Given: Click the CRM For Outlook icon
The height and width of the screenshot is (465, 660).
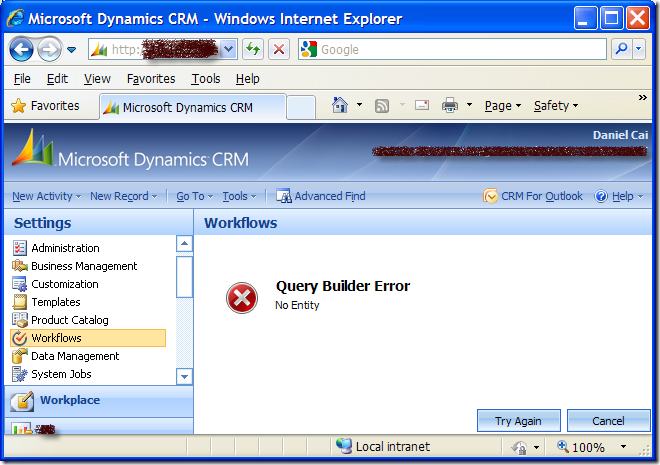Looking at the screenshot, I should 490,196.
